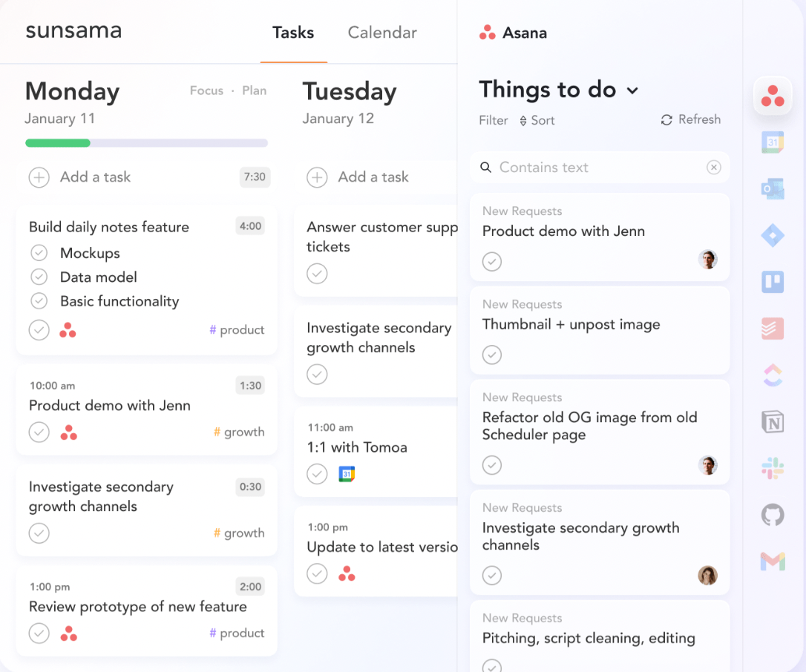The width and height of the screenshot is (806, 672).
Task: Enter Focus mode for Monday
Action: 206,90
